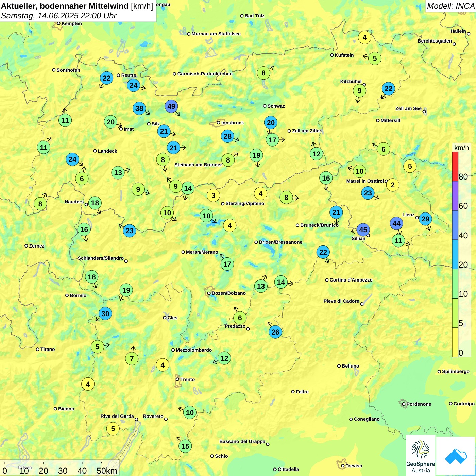Click the yellow 0–5 km/h legend color
The width and height of the screenshot is (476, 476).
click(455, 342)
